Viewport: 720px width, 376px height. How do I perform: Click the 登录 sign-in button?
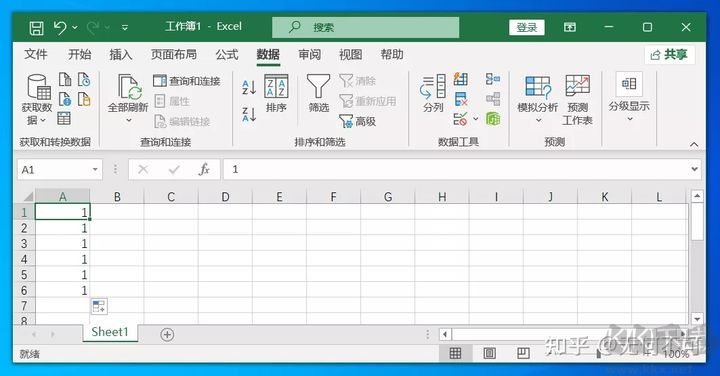527,28
